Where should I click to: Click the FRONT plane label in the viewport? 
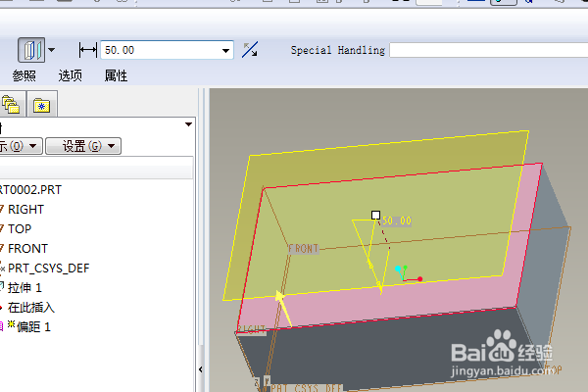(304, 248)
